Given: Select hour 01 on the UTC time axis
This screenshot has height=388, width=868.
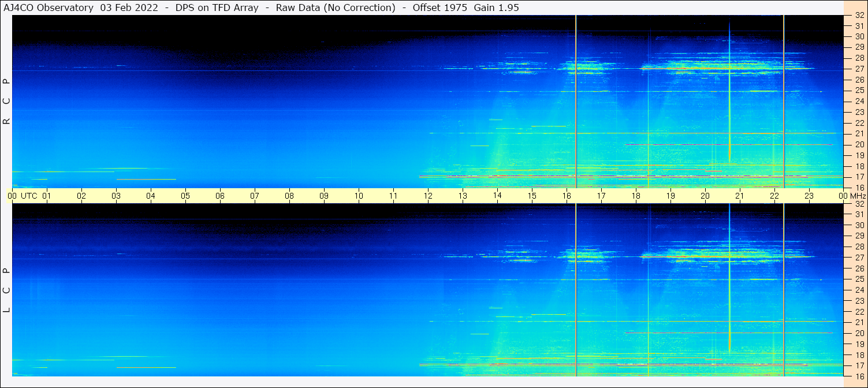Looking at the screenshot, I should 47,196.
